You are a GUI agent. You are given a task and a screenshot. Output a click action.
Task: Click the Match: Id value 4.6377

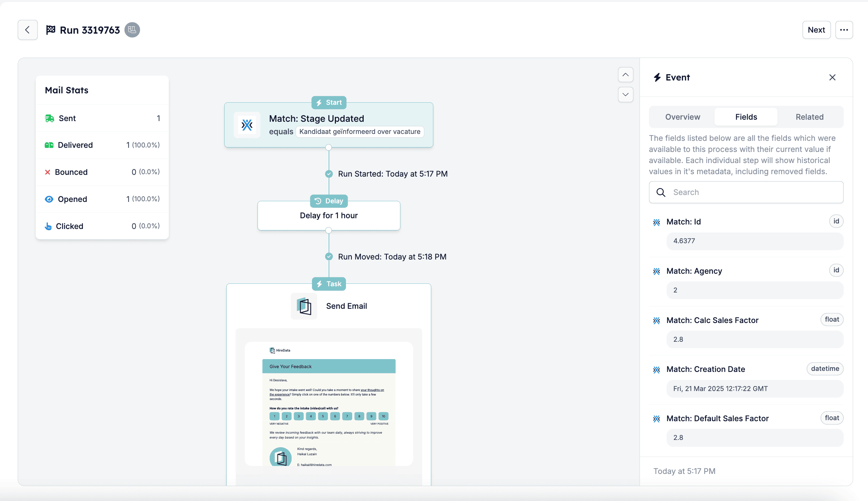pyautogui.click(x=755, y=241)
